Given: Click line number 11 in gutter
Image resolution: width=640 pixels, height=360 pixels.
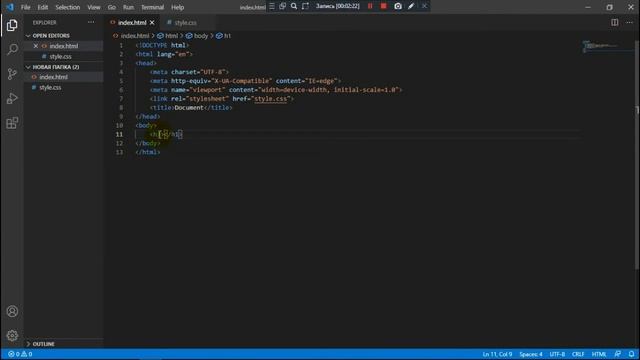Looking at the screenshot, I should (119, 134).
